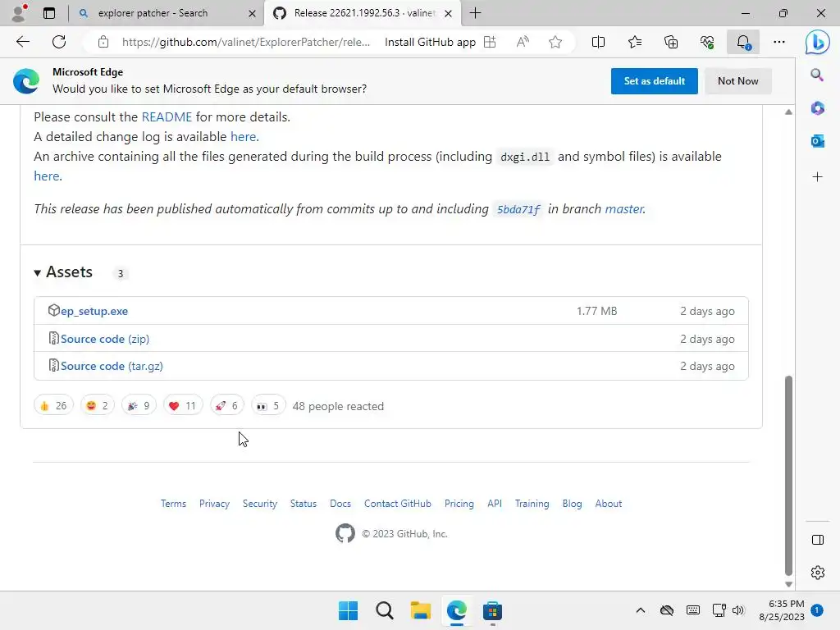Refresh the page with reload icon
This screenshot has width=840, height=630.
[x=59, y=42]
